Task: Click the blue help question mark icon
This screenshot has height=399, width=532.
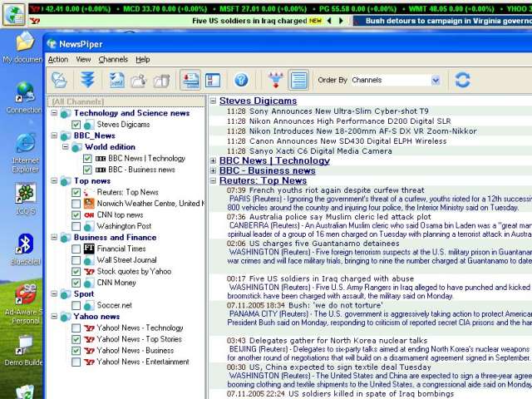Action: [241, 81]
